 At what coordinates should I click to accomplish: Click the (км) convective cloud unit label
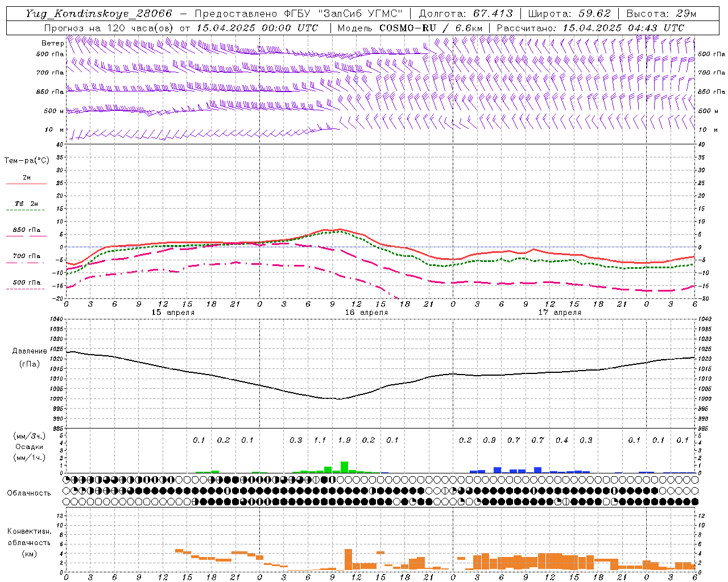(29, 554)
